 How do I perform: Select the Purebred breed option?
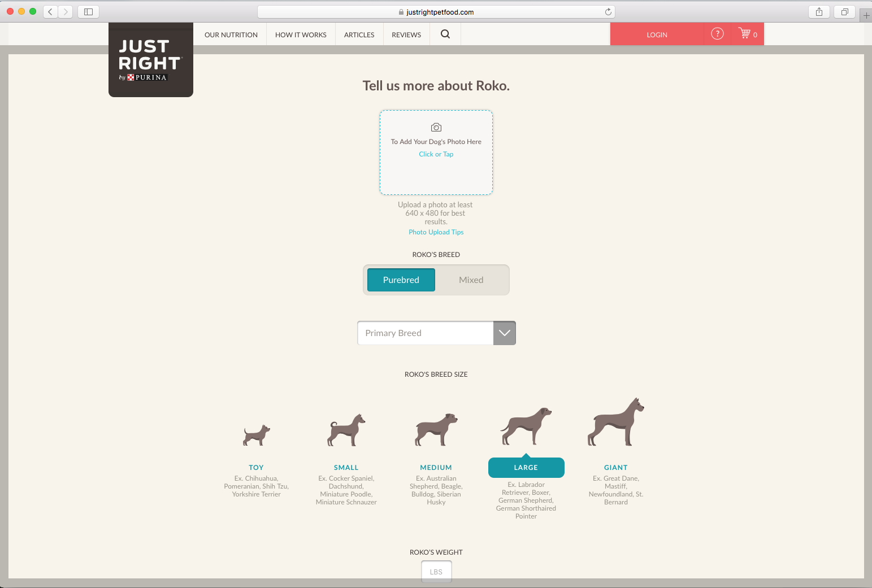tap(401, 280)
